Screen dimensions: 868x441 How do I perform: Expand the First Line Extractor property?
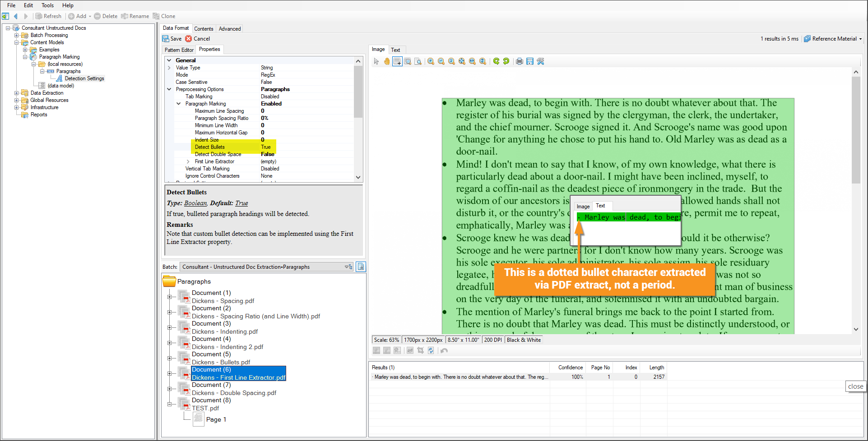188,161
